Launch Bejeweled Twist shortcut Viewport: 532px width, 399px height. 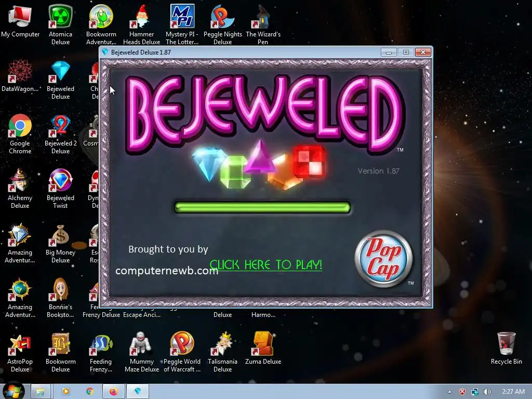pyautogui.click(x=60, y=189)
